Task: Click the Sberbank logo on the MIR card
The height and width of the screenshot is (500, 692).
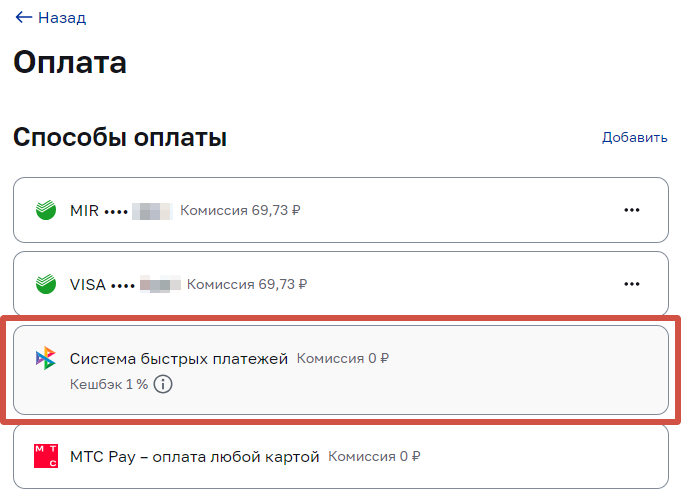Action: [x=46, y=211]
